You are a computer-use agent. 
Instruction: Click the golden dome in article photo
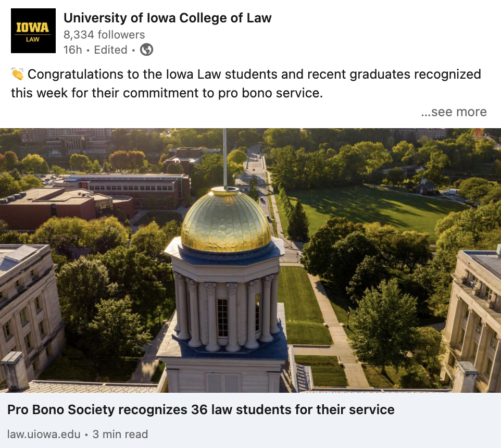click(x=226, y=219)
